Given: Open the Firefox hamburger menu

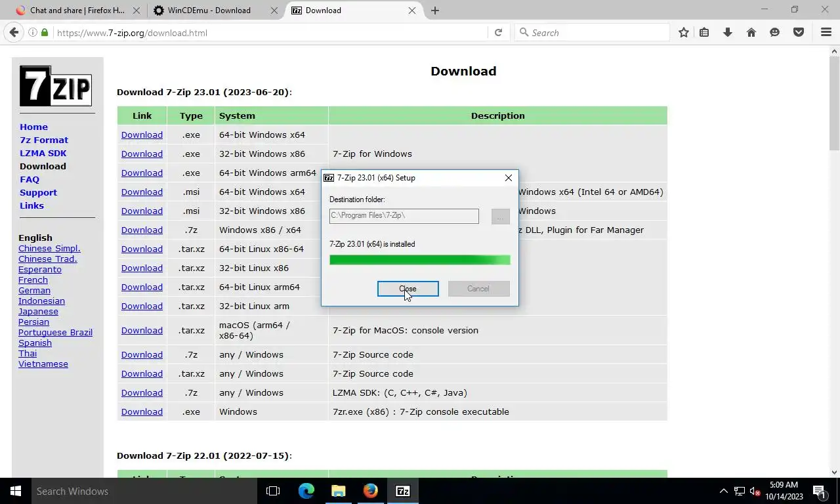Looking at the screenshot, I should [x=826, y=32].
